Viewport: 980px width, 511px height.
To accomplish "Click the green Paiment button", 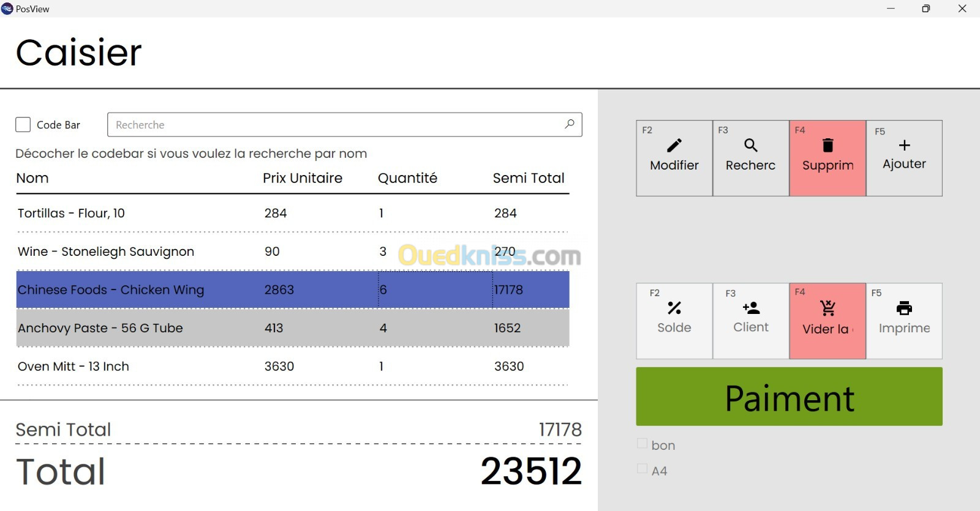I will click(789, 397).
